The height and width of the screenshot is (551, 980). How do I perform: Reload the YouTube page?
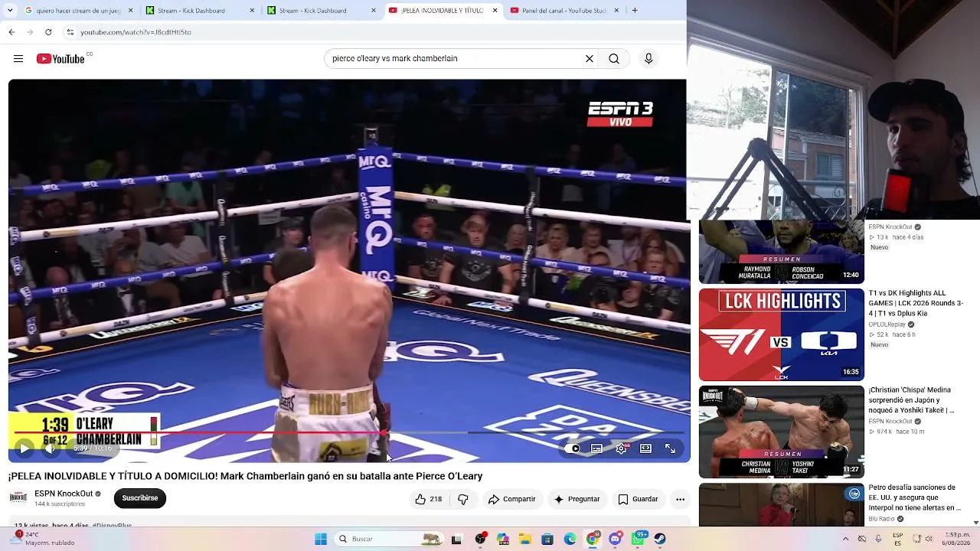pos(48,32)
